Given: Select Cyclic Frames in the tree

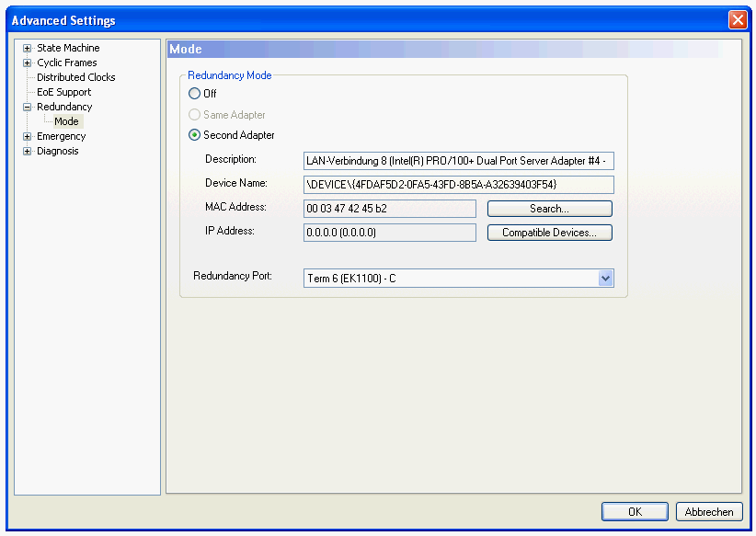Looking at the screenshot, I should point(66,63).
